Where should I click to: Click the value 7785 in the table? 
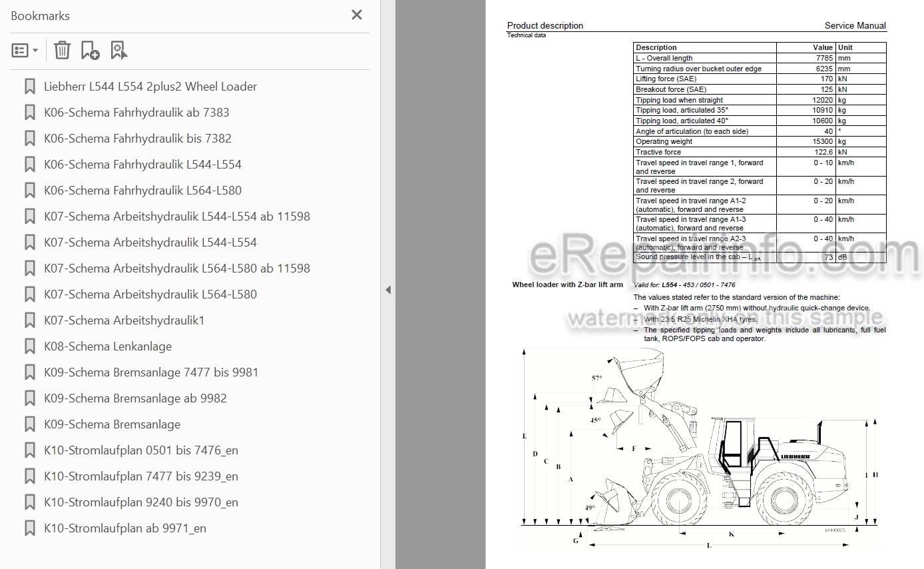[823, 58]
